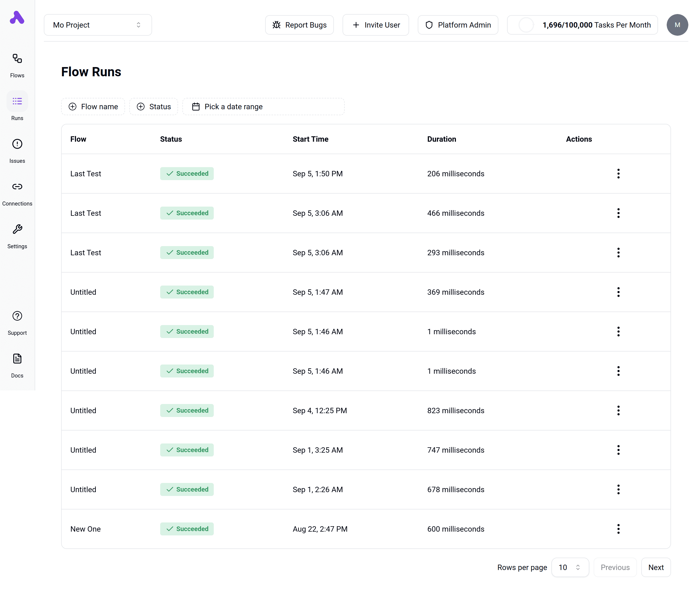
Task: Click the Status column header
Action: [x=171, y=139]
